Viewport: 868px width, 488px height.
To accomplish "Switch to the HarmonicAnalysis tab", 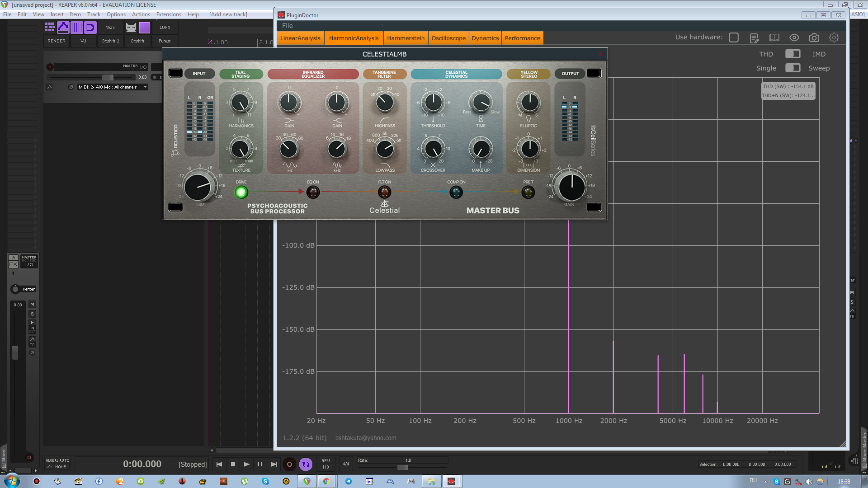I will pos(354,38).
